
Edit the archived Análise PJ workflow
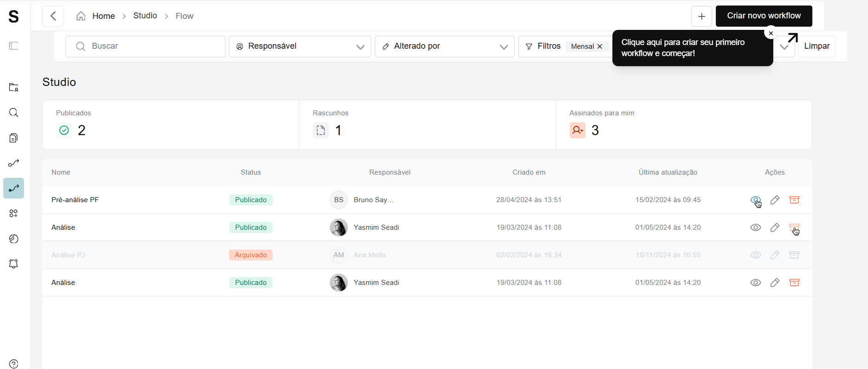(x=775, y=255)
